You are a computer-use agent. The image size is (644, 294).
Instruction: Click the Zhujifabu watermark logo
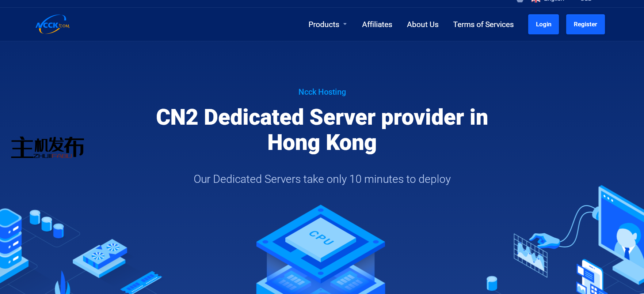[x=47, y=147]
